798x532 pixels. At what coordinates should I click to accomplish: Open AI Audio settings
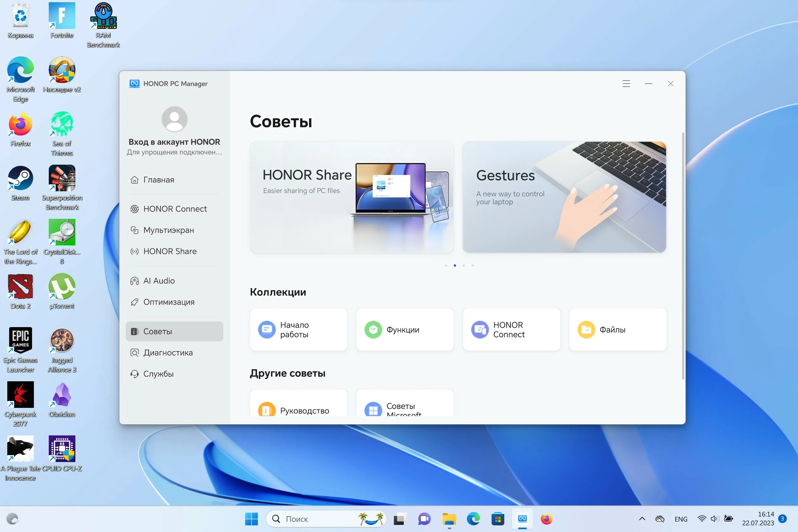click(159, 280)
